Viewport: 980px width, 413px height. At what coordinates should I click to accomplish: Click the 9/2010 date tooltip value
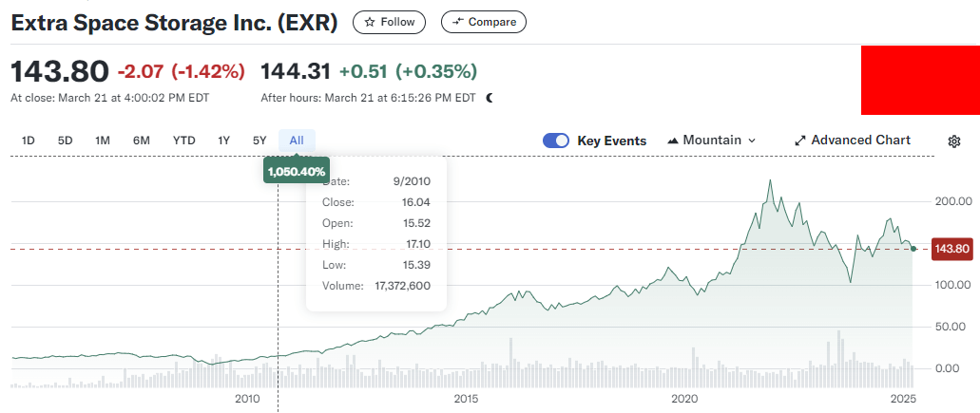click(x=413, y=181)
